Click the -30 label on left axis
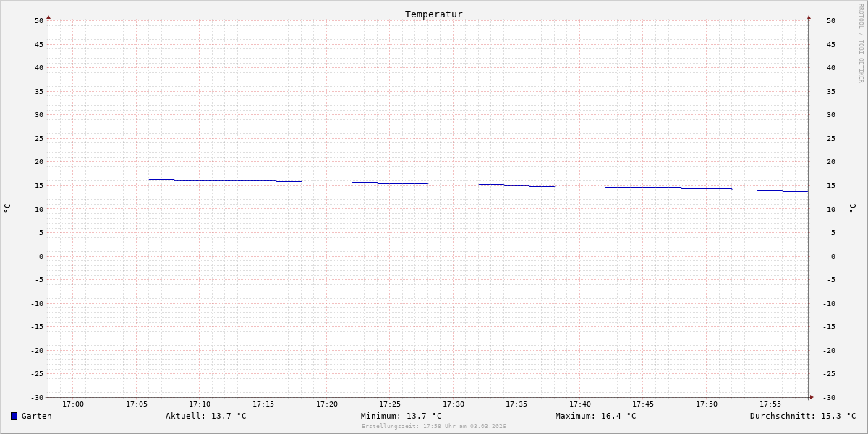The image size is (868, 434). pos(37,397)
